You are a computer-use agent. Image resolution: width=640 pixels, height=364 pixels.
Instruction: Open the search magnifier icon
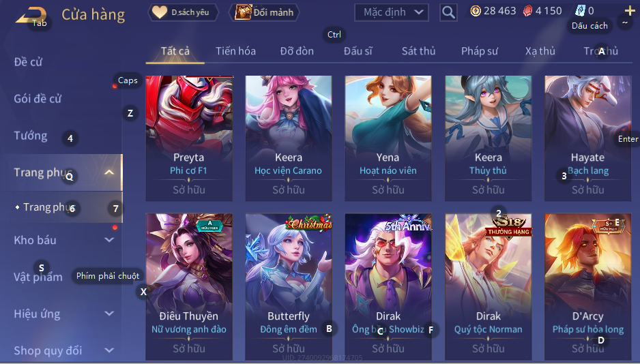point(448,12)
